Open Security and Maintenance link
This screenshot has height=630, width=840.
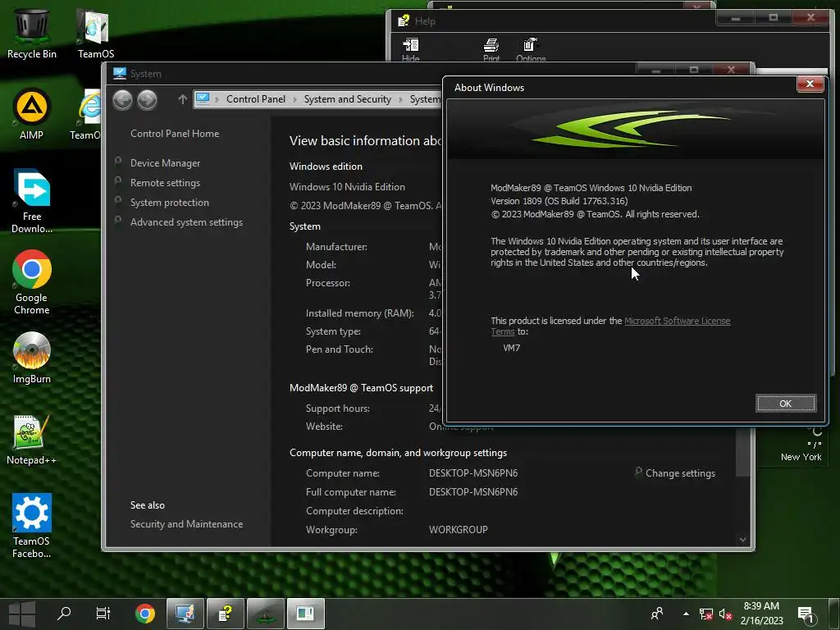[x=186, y=524]
